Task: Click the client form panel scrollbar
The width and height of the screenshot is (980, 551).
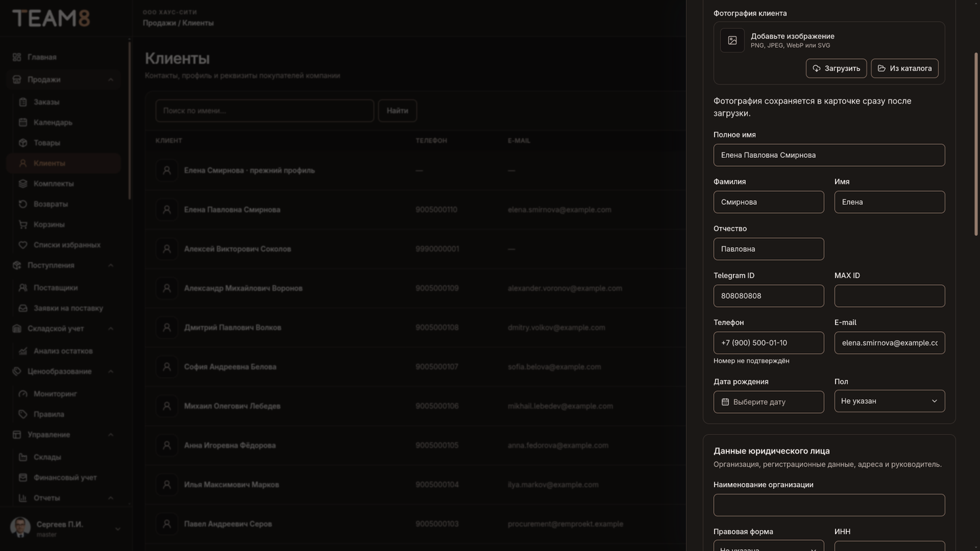Action: [976, 143]
